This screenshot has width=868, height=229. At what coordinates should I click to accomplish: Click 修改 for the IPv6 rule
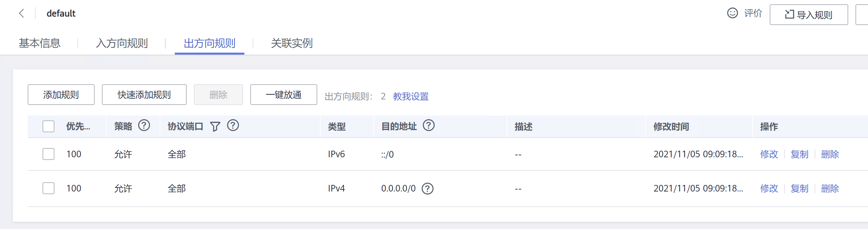tap(769, 154)
